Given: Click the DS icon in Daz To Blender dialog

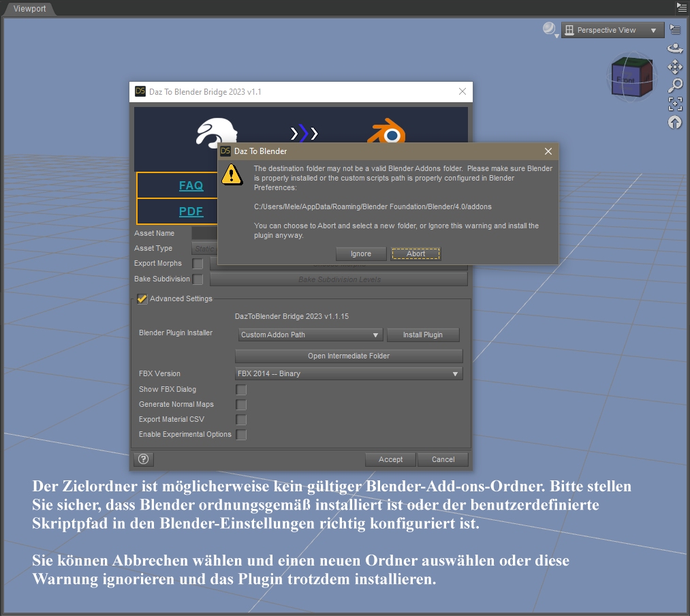Looking at the screenshot, I should click(225, 151).
